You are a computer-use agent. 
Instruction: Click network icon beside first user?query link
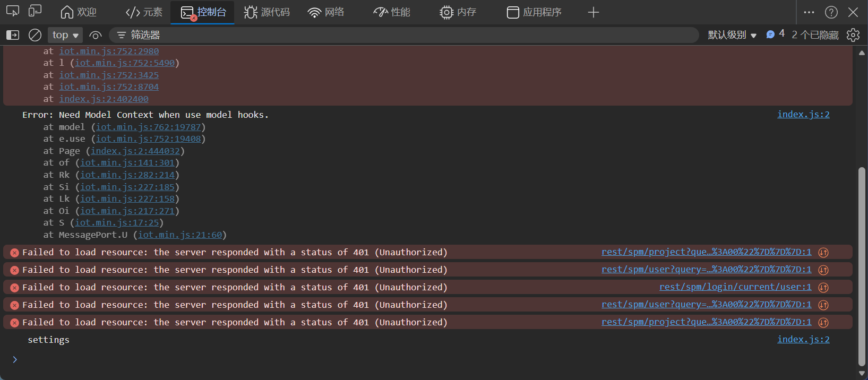coord(823,270)
